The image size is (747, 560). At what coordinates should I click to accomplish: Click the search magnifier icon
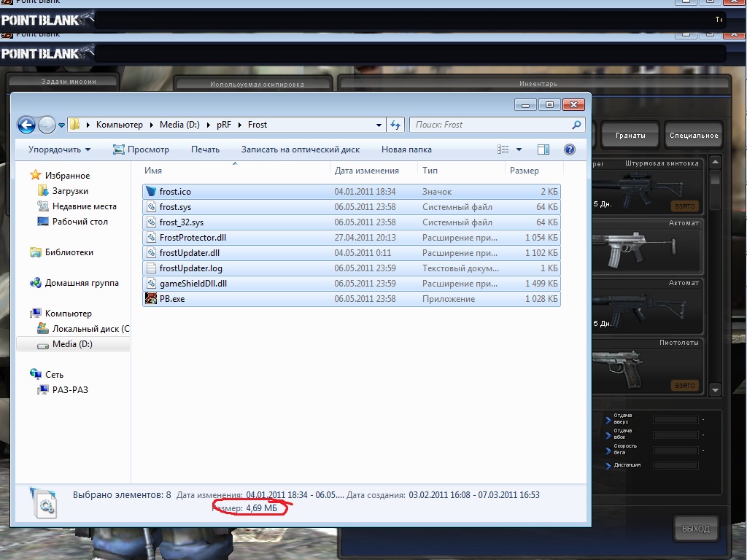click(576, 125)
